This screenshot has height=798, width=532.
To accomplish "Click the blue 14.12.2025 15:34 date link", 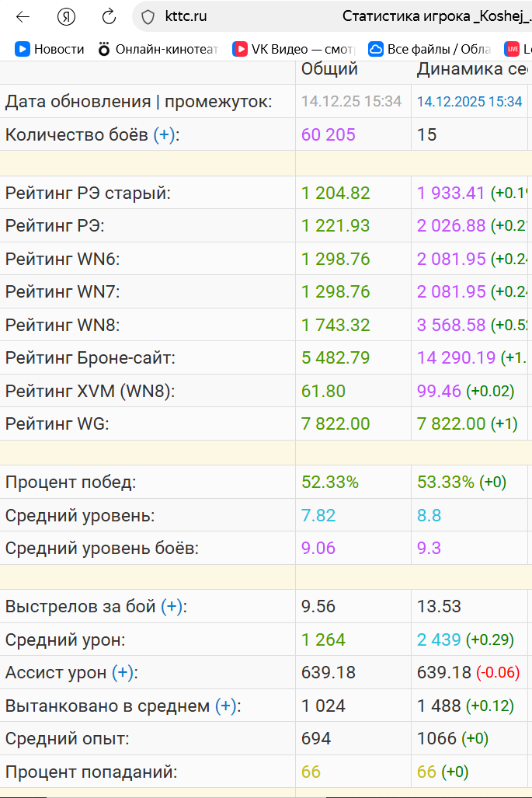I will coord(469,102).
